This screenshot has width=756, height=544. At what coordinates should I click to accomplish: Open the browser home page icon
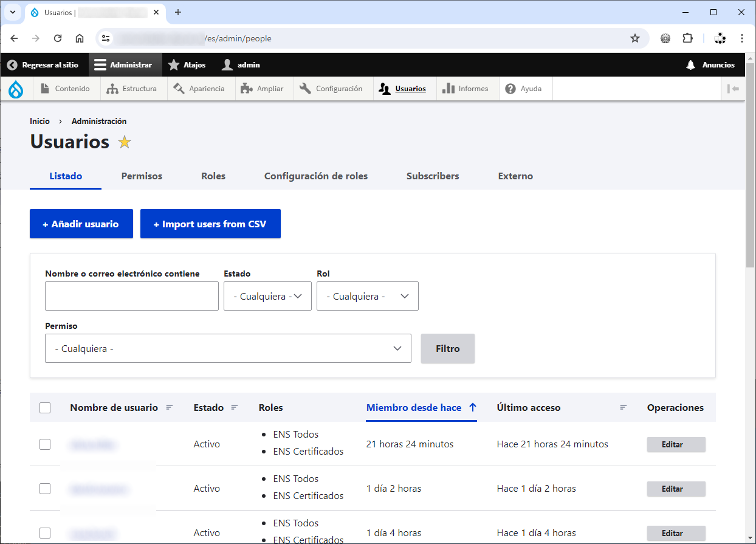click(x=80, y=38)
